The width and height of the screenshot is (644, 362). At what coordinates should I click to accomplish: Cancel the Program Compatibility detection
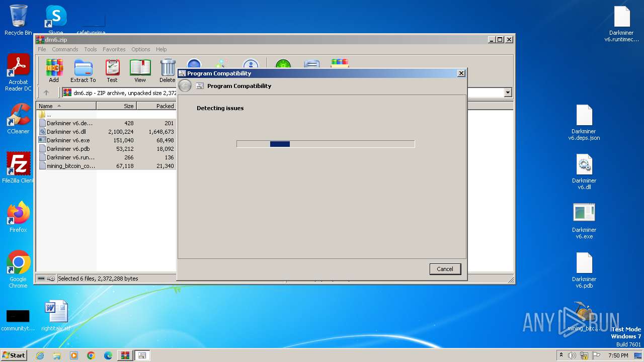(x=445, y=269)
